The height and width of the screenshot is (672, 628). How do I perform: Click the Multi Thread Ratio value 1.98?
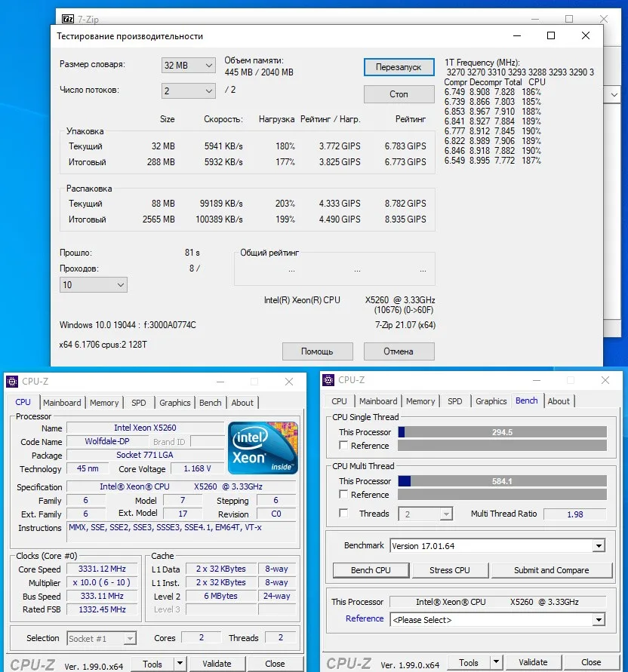pyautogui.click(x=575, y=514)
